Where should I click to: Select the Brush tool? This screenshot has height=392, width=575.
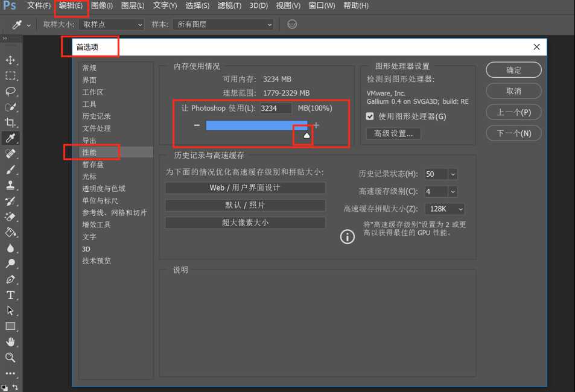click(10, 169)
